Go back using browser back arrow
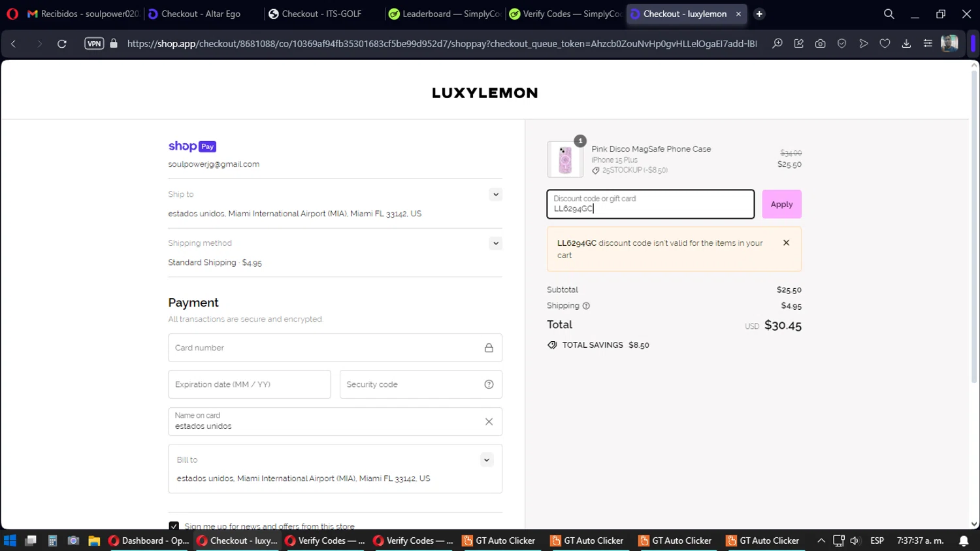This screenshot has height=551, width=980. pos(14,44)
